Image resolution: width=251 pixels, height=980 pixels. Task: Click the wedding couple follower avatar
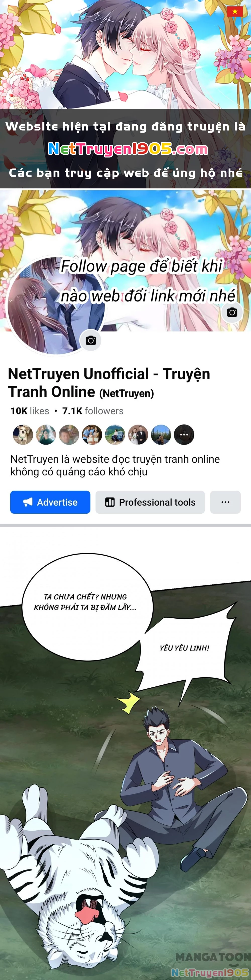pyautogui.click(x=138, y=435)
